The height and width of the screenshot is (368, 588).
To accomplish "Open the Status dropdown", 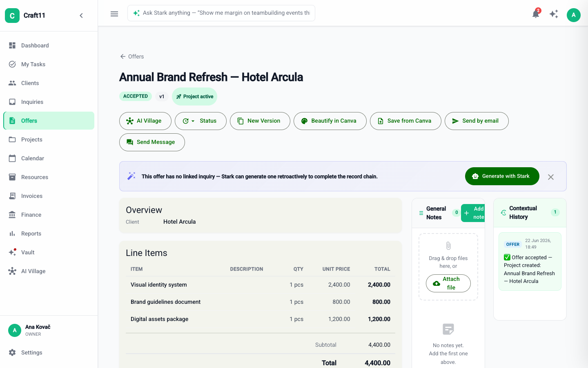I will [x=200, y=121].
